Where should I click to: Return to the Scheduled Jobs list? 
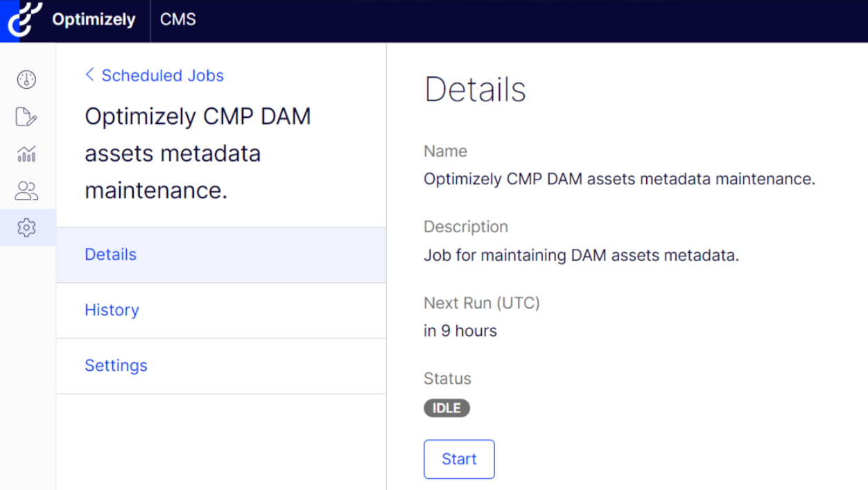pos(162,76)
